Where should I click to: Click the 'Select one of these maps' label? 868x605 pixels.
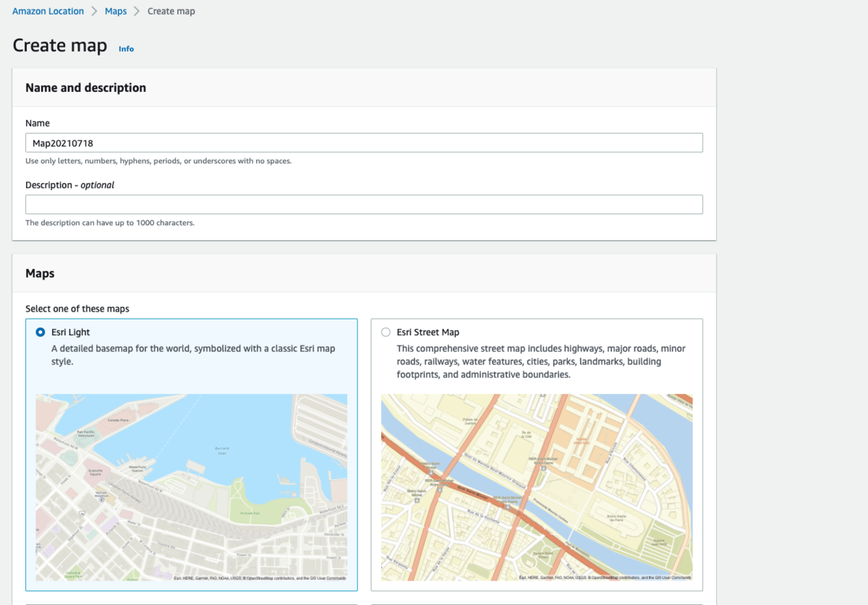tap(77, 309)
